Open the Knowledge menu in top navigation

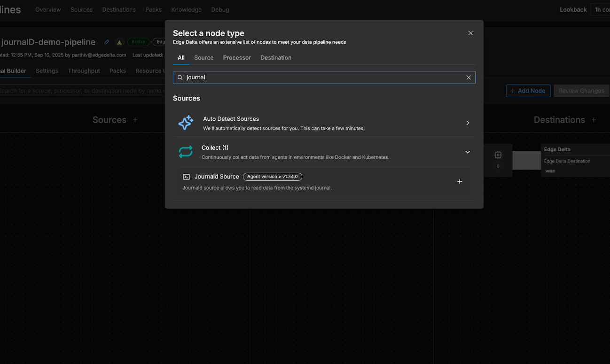pos(186,9)
